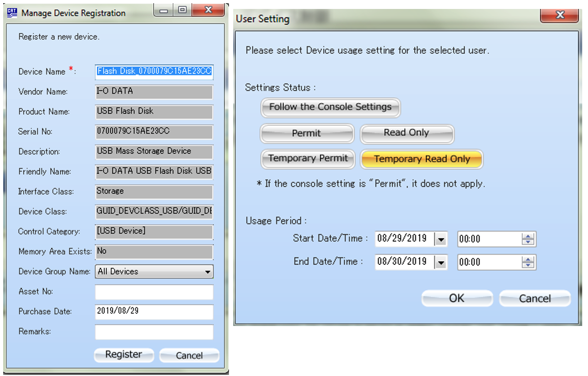The image size is (588, 376).
Task: Adjust the Start time spinner arrows
Action: (x=528, y=239)
